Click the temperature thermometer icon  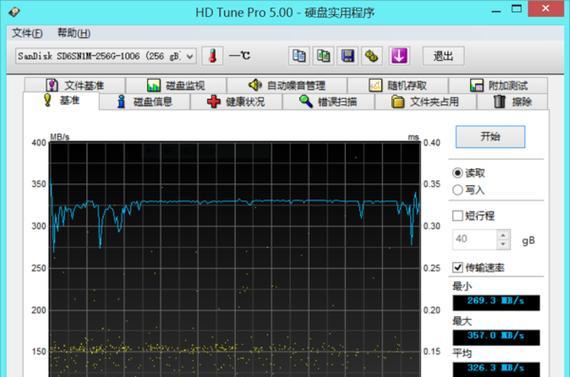click(213, 56)
